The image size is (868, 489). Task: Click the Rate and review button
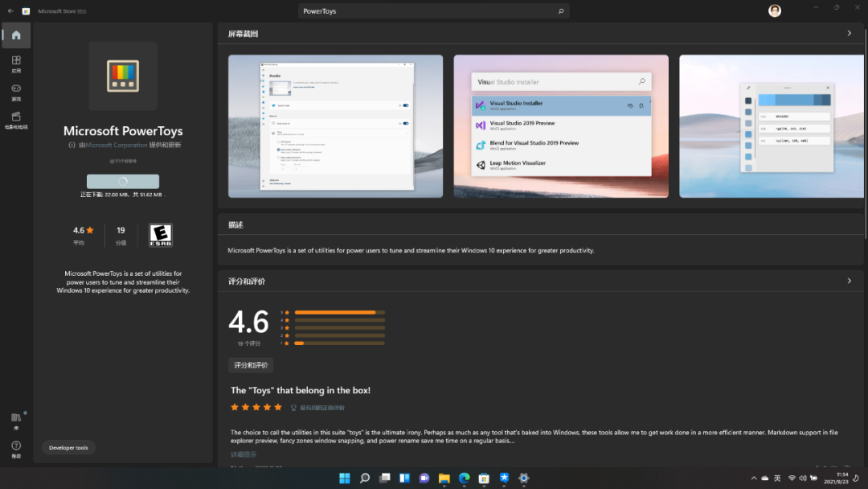(x=251, y=365)
